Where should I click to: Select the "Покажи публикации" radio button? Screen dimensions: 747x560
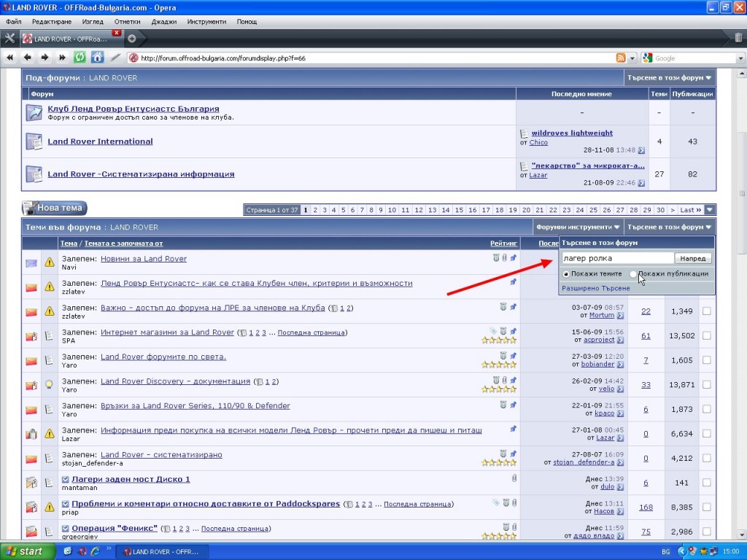(x=632, y=274)
